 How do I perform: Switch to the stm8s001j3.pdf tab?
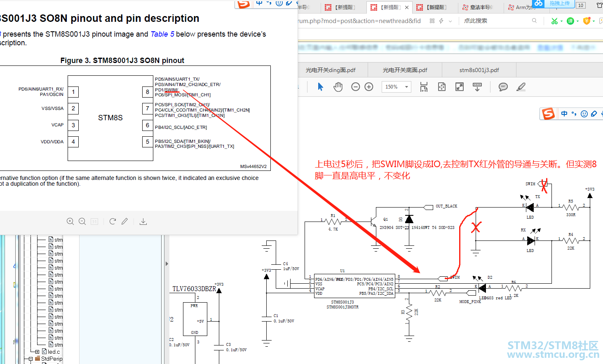click(x=479, y=70)
